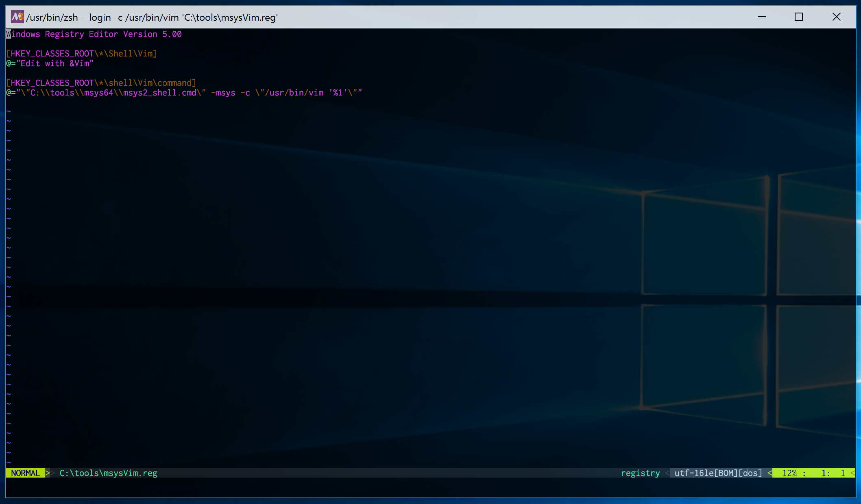Click the '@="Edit with &Vim"' value line
The width and height of the screenshot is (861, 504).
pyautogui.click(x=50, y=63)
